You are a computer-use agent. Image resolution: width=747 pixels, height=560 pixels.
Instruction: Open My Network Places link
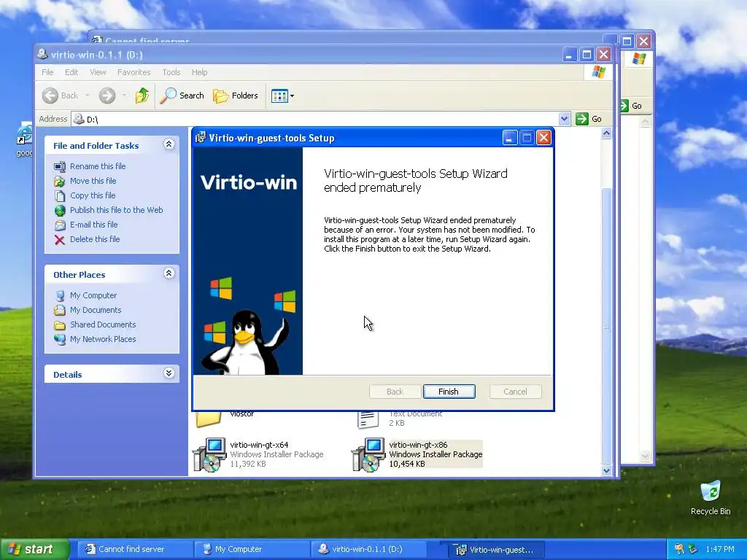[103, 339]
